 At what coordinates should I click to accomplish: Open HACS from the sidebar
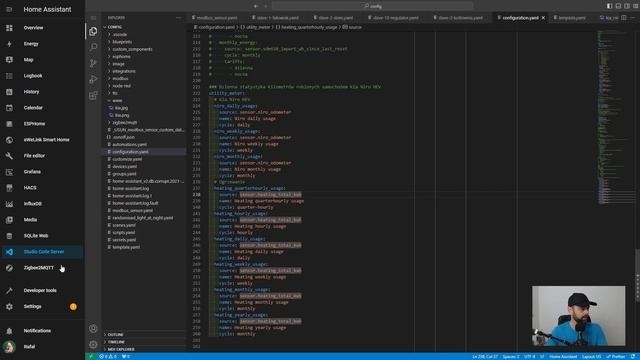click(42, 188)
